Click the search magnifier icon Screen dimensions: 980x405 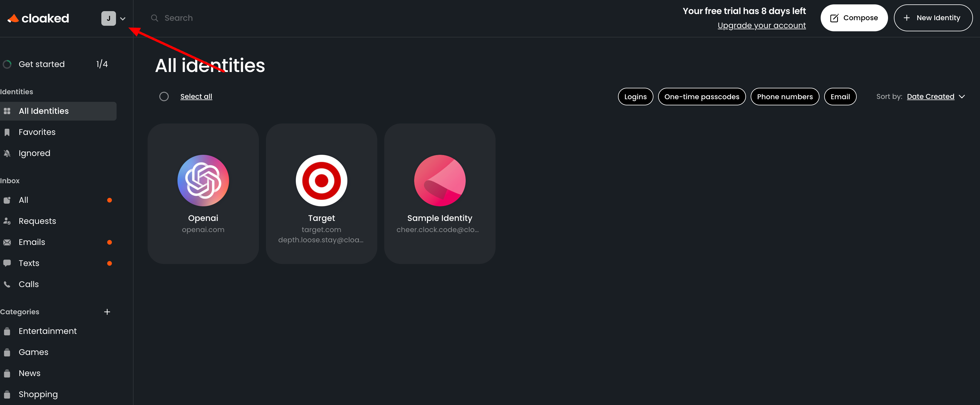tap(154, 18)
